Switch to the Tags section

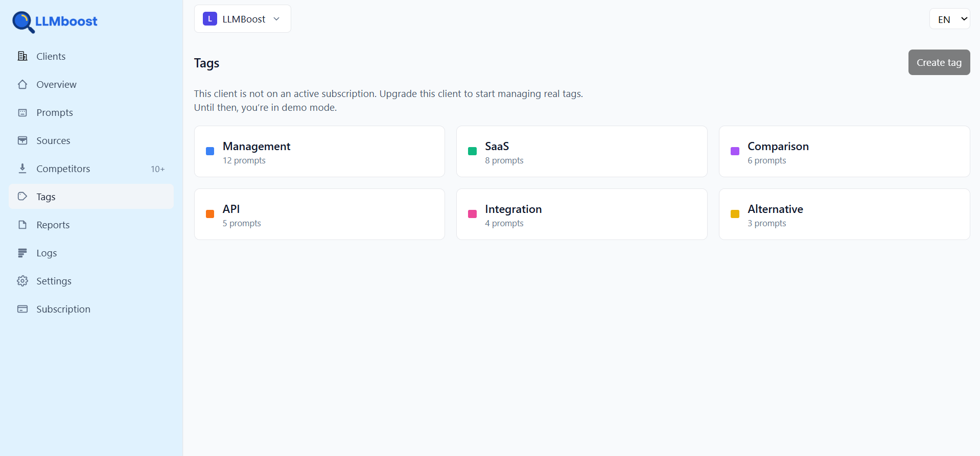click(45, 197)
